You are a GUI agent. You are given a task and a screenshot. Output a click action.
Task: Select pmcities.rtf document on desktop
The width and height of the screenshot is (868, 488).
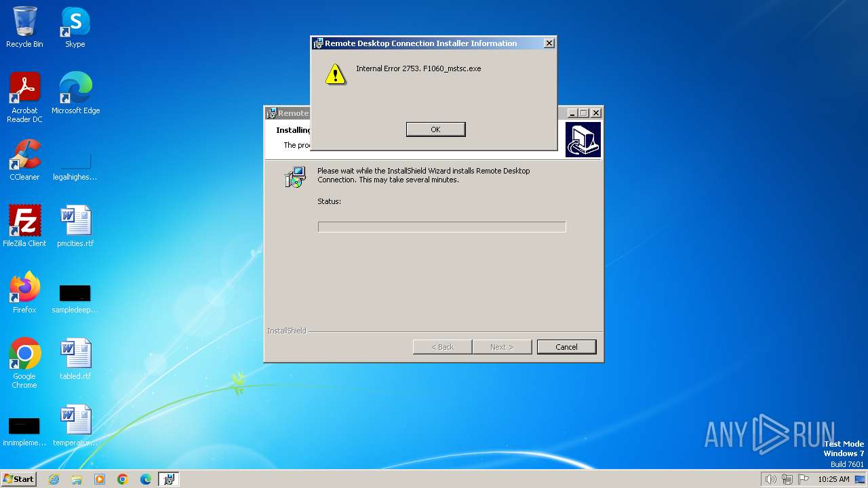pos(75,226)
